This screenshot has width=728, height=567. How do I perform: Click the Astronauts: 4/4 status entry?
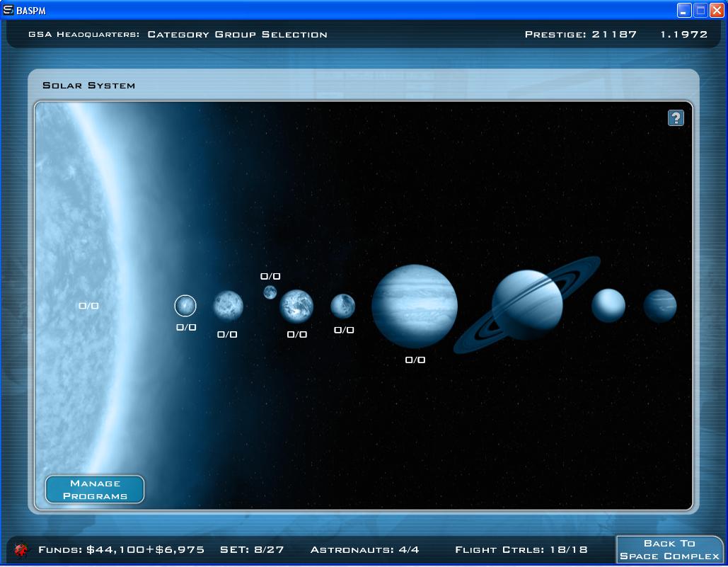pos(364,550)
